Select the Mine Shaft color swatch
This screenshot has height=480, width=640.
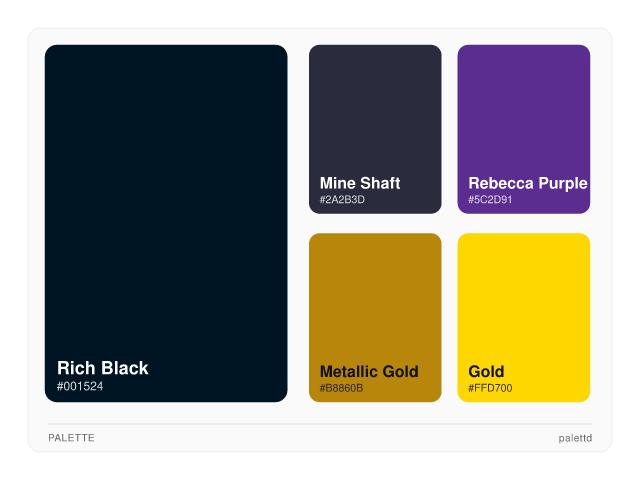(x=375, y=110)
